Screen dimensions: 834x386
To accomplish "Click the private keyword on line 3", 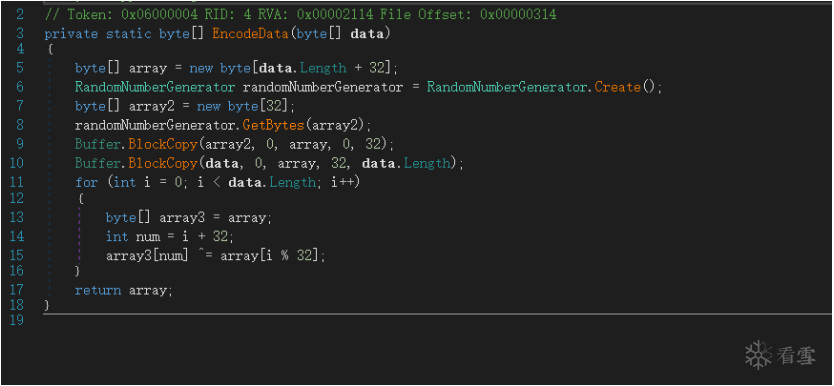I will coord(71,33).
